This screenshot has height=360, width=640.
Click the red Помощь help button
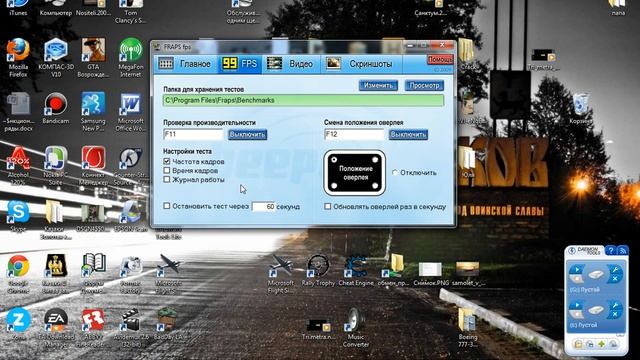coord(440,60)
